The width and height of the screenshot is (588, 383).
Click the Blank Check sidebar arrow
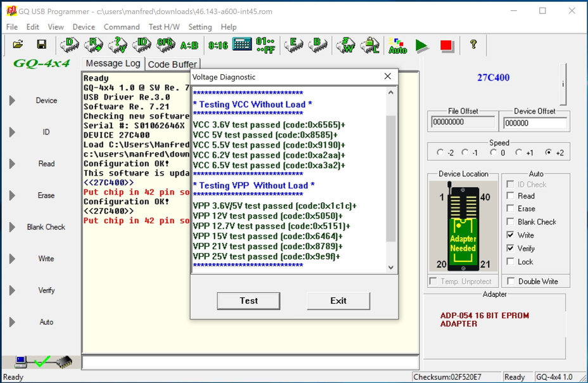[x=12, y=227]
